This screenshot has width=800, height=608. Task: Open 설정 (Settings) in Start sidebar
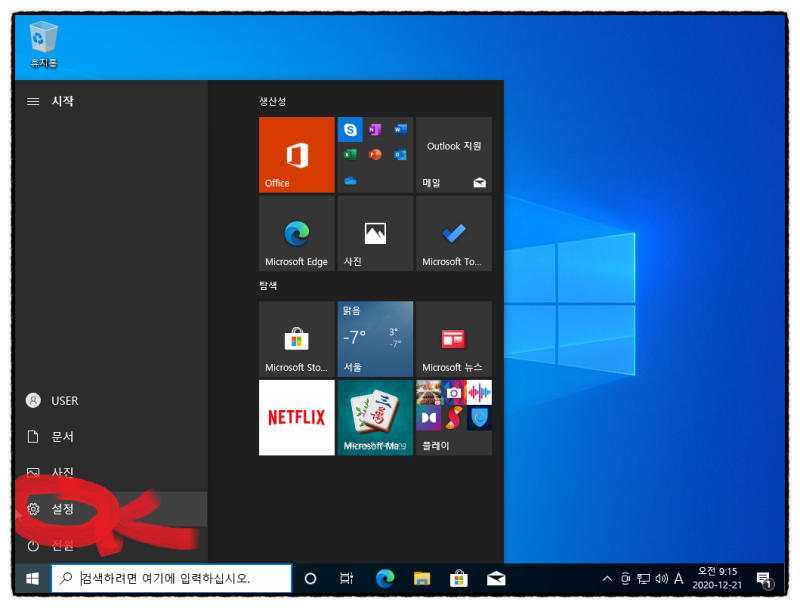(x=111, y=509)
